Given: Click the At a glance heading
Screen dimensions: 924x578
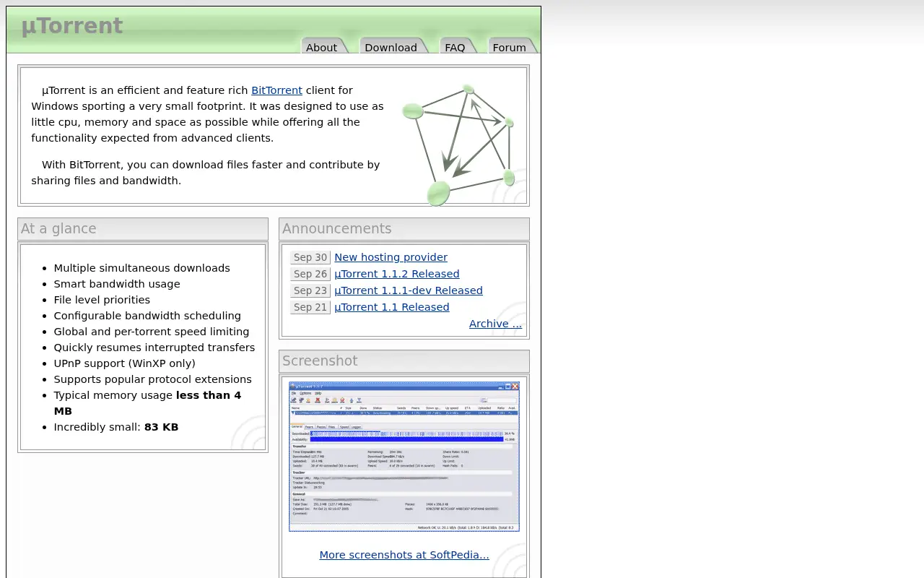Looking at the screenshot, I should click(58, 228).
